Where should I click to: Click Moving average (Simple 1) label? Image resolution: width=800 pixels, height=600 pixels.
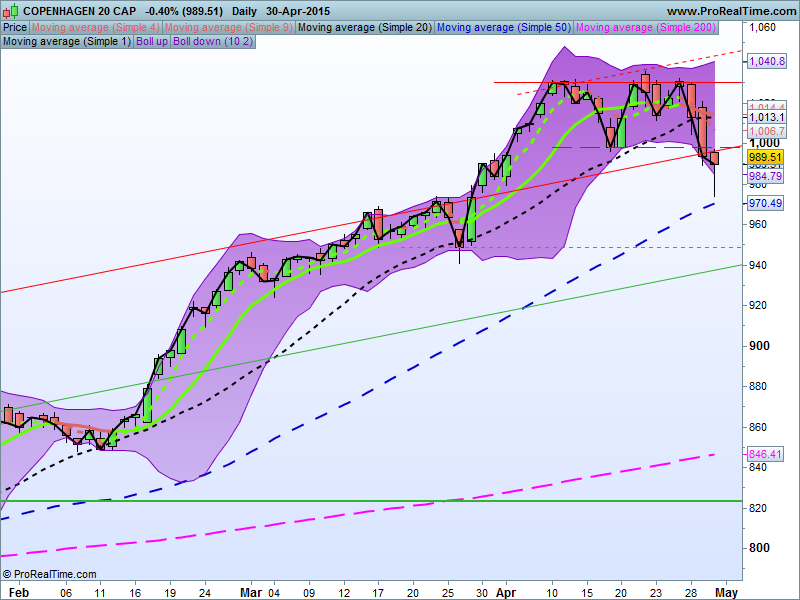[x=67, y=41]
